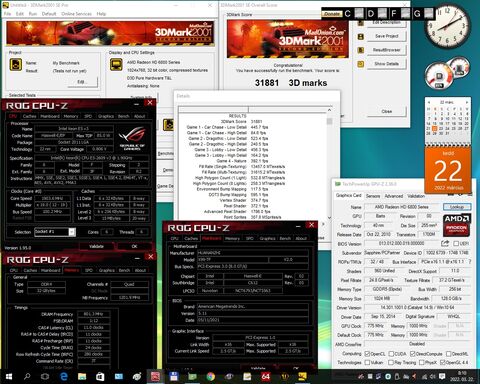The image size is (480, 384).
Task: Switch to the Sensors tab in GPU-Z
Action: point(373,196)
